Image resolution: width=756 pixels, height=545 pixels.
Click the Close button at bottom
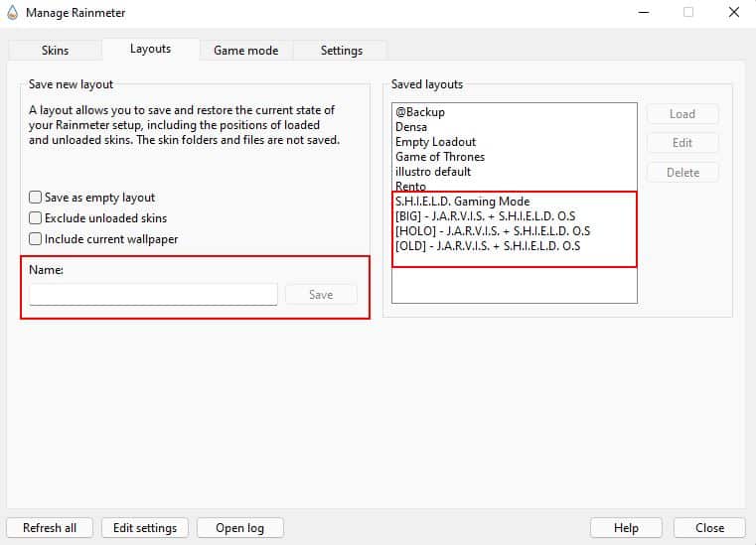[x=709, y=528]
